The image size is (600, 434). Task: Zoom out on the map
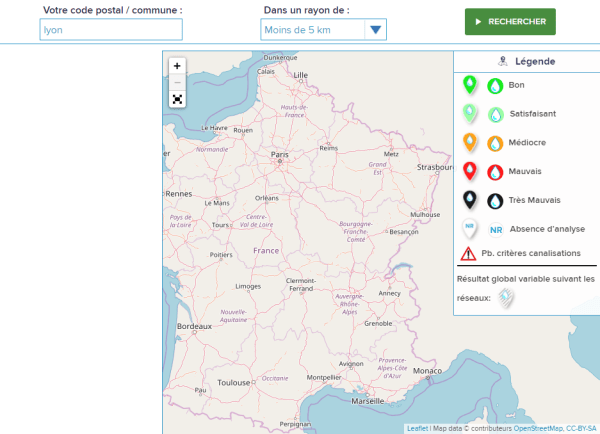(177, 82)
